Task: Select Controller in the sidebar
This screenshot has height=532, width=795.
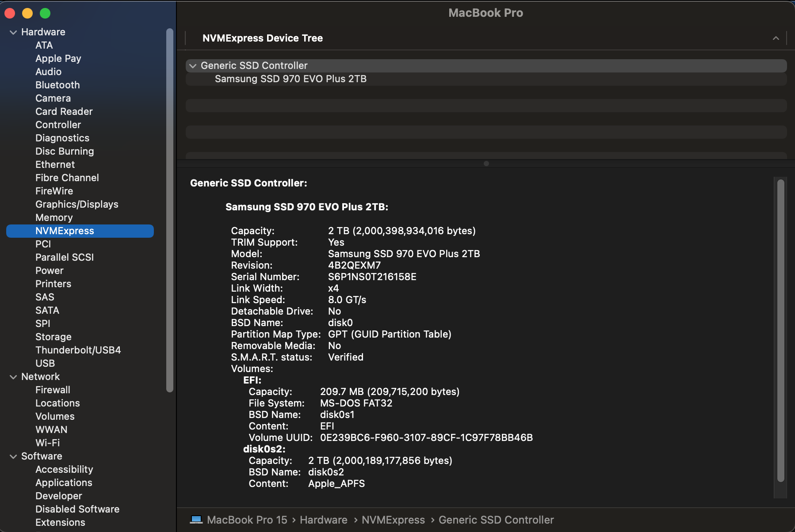Action: [58, 125]
